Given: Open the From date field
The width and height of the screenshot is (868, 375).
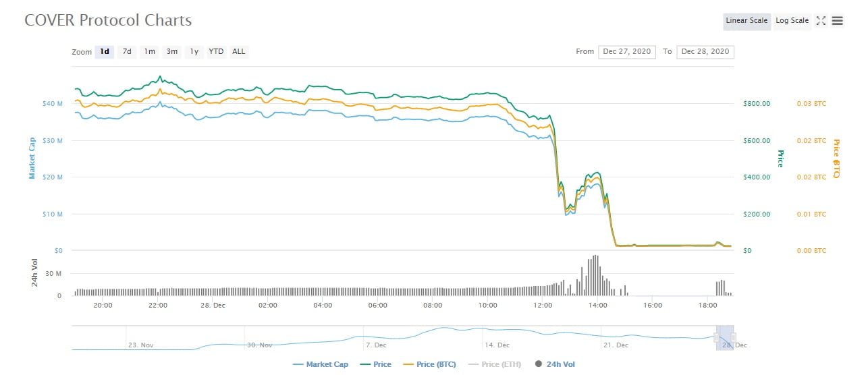Looking at the screenshot, I should coord(627,52).
